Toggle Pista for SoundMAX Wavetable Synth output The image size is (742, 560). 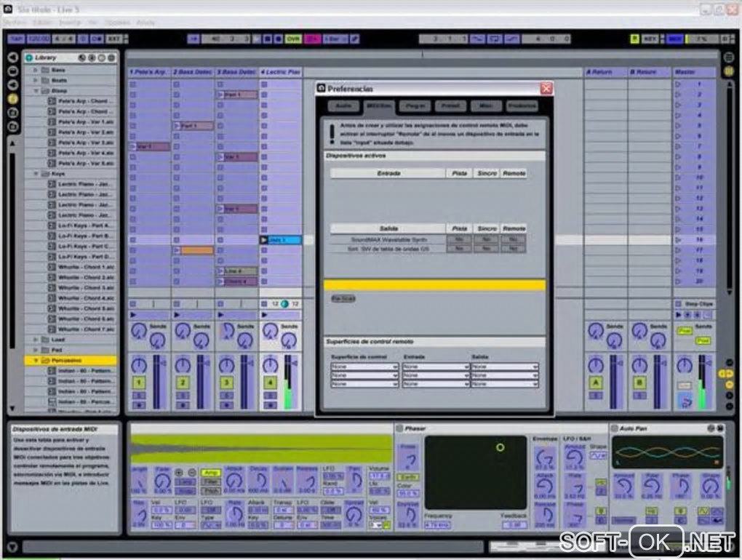(x=459, y=240)
